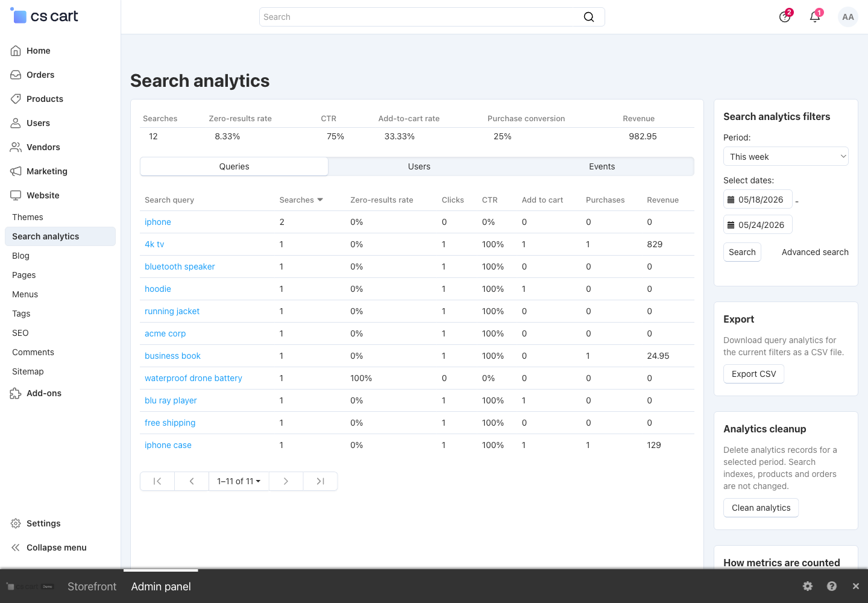Open Comments in sidebar
This screenshot has height=603, width=868.
[x=33, y=352]
